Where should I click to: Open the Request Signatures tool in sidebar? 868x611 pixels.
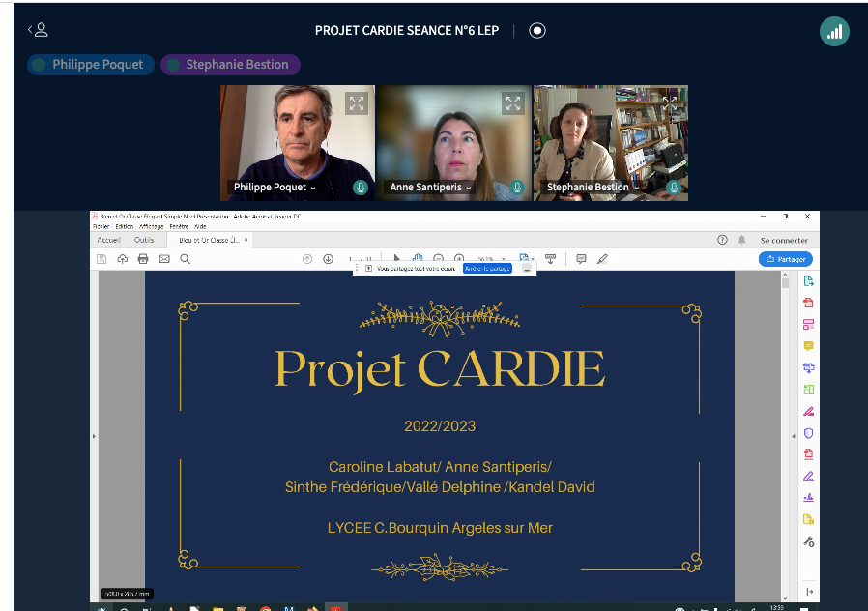click(808, 498)
